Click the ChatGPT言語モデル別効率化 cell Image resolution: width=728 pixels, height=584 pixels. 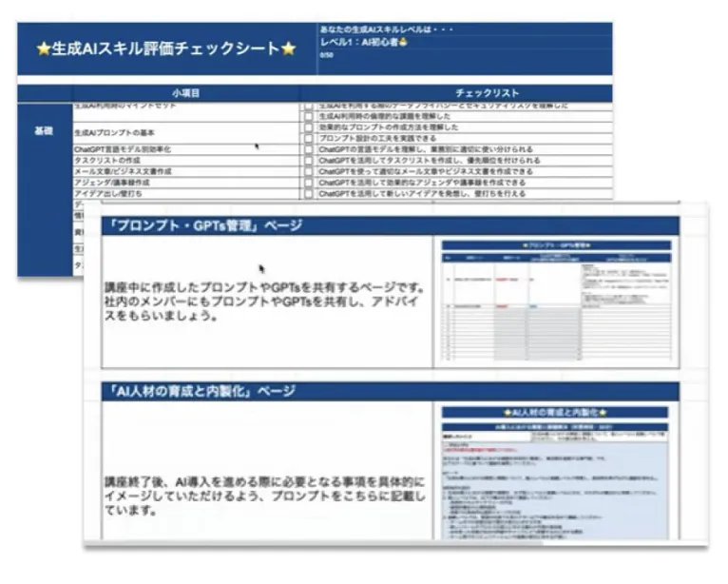click(x=120, y=149)
